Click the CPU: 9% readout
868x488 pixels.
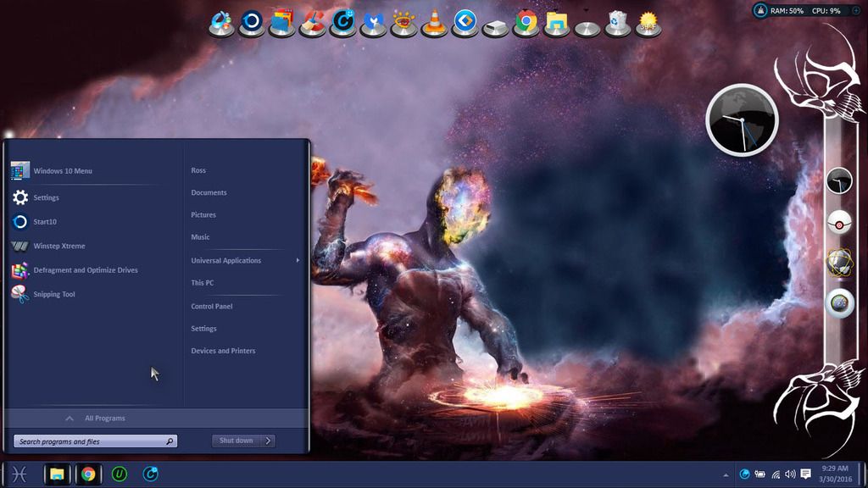pyautogui.click(x=826, y=10)
